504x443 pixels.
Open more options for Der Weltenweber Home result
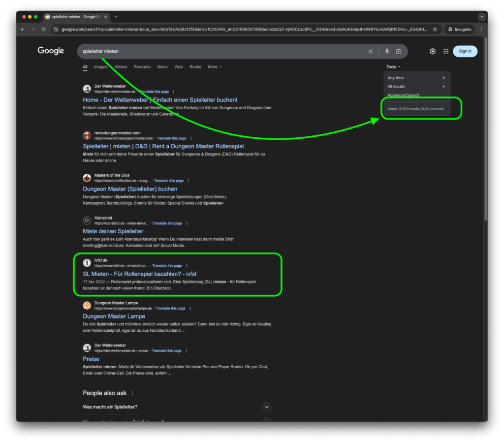pos(174,92)
